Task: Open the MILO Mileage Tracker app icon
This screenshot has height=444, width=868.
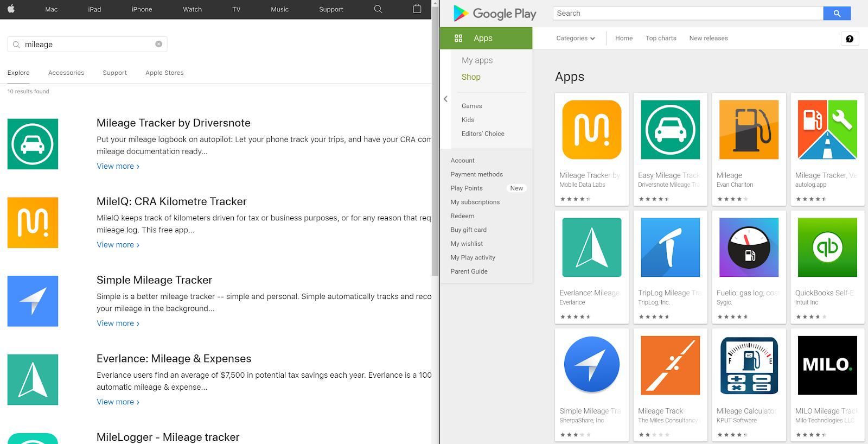Action: point(827,365)
